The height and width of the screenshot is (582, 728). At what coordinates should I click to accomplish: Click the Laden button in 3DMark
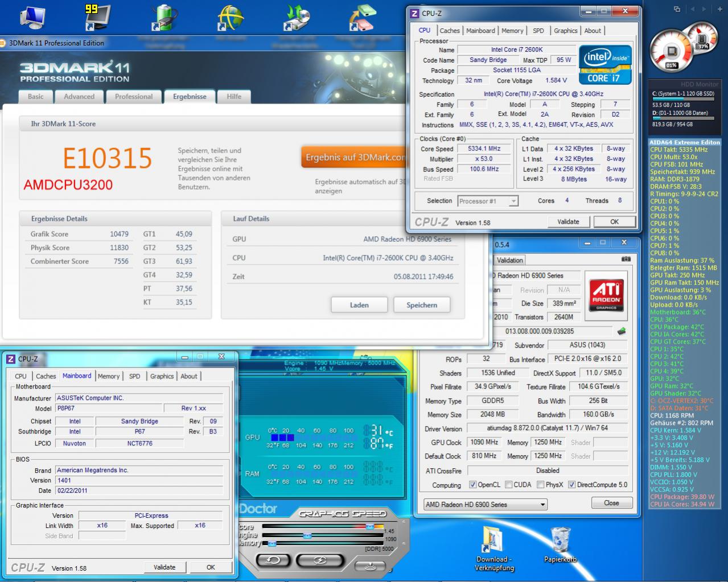point(359,305)
